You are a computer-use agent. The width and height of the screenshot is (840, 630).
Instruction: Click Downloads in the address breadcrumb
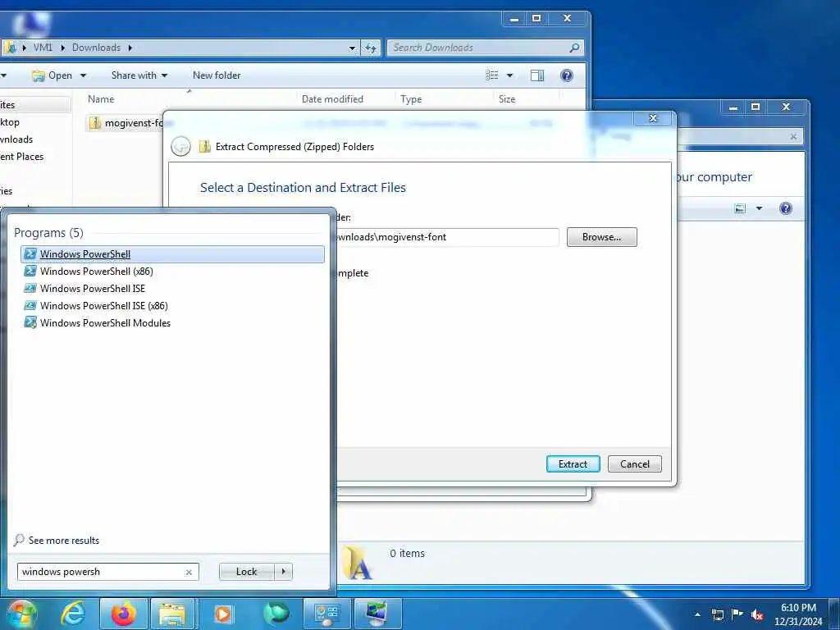click(97, 48)
